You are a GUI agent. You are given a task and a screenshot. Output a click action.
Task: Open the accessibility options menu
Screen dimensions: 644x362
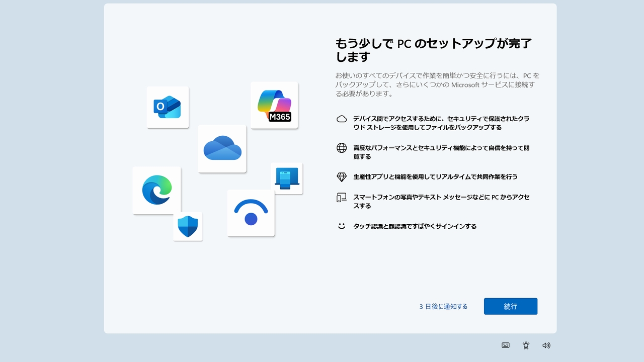[x=526, y=345]
